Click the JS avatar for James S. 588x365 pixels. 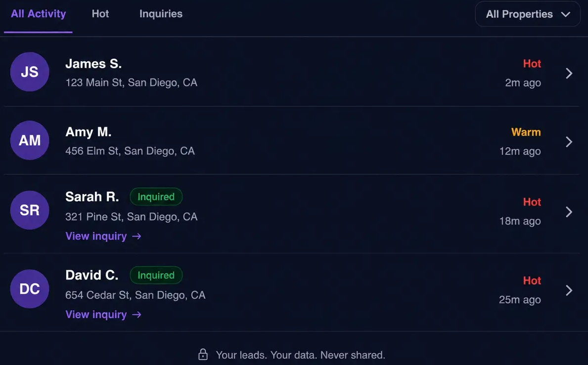coord(30,72)
